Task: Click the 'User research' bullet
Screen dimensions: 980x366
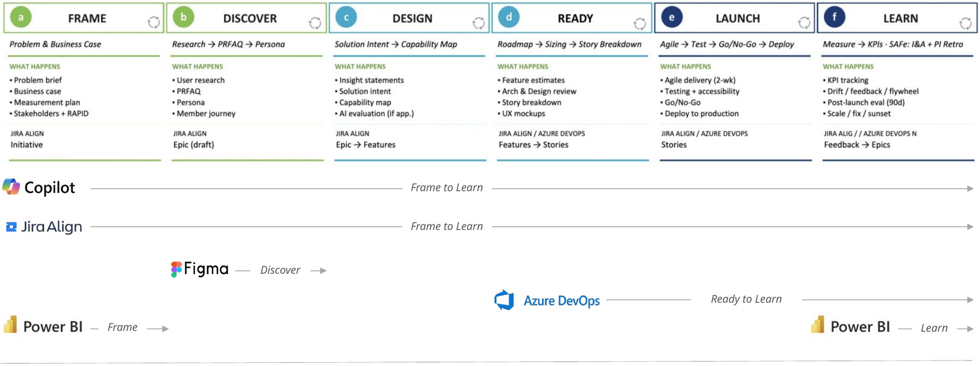Action: click(198, 80)
